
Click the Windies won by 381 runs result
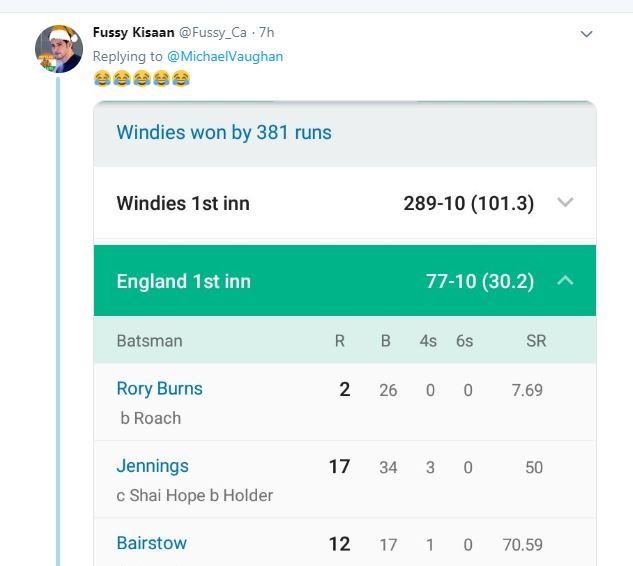point(224,132)
